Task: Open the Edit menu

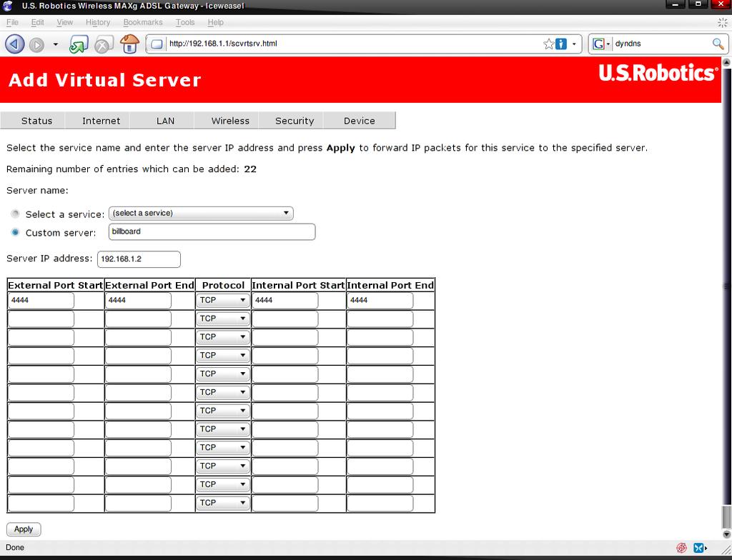Action: [x=37, y=22]
